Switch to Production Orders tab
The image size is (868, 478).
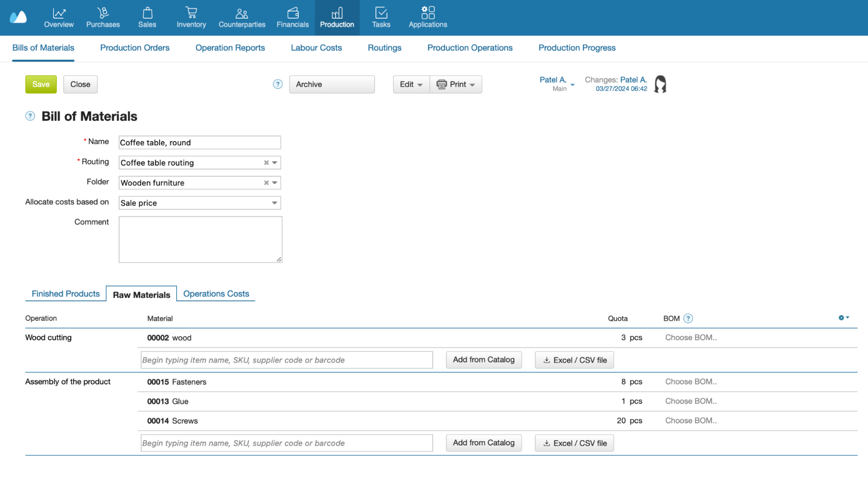click(135, 48)
